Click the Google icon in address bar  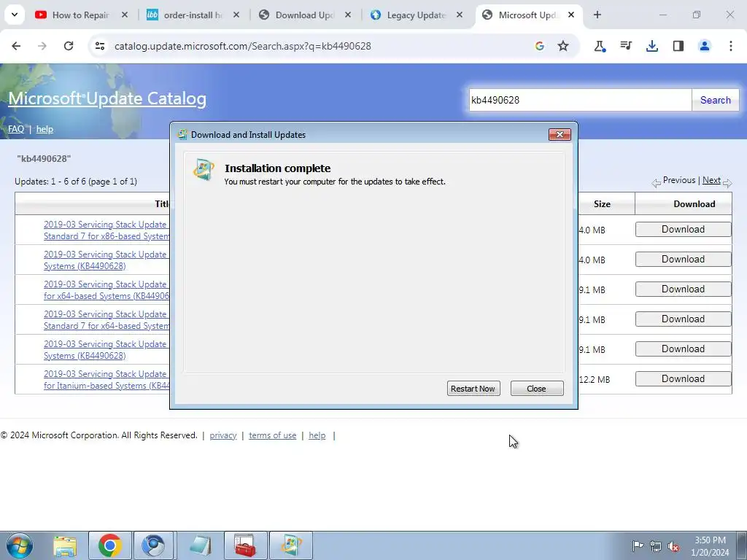539,46
